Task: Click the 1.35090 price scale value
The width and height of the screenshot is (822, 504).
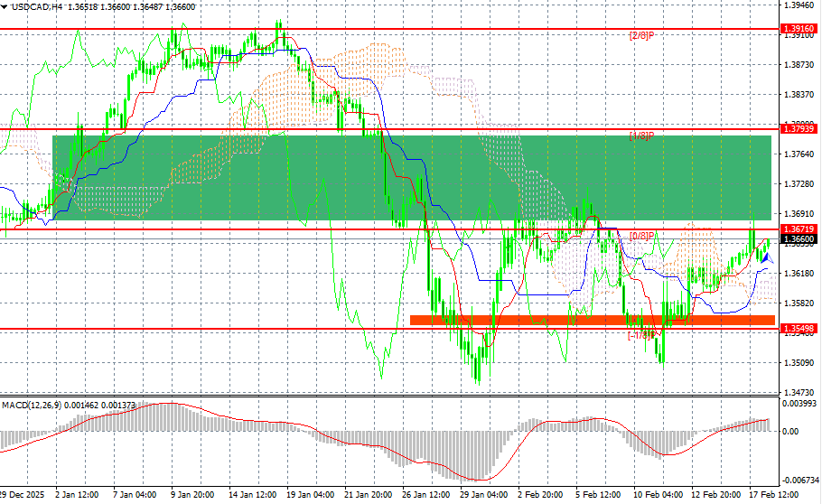Action: (x=799, y=362)
